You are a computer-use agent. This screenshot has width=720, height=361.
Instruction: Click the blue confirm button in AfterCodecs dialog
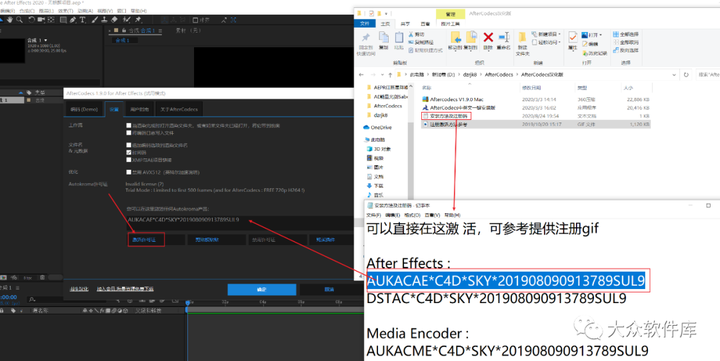(262, 289)
